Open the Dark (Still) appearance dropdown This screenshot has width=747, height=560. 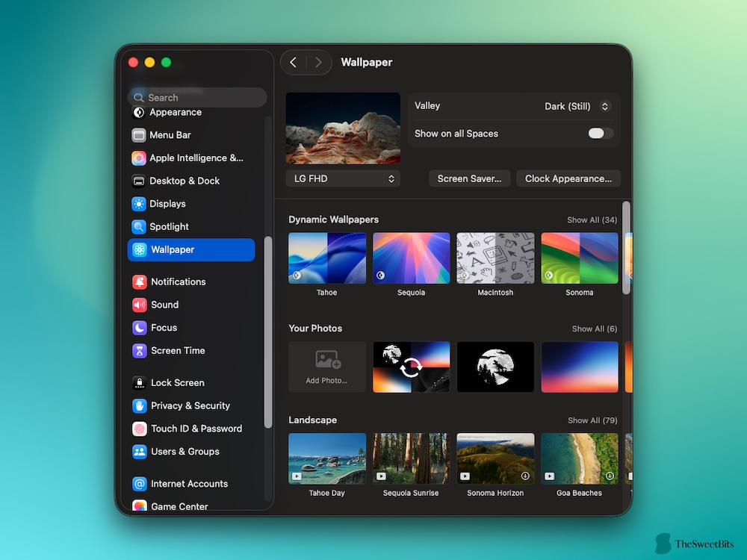[577, 106]
